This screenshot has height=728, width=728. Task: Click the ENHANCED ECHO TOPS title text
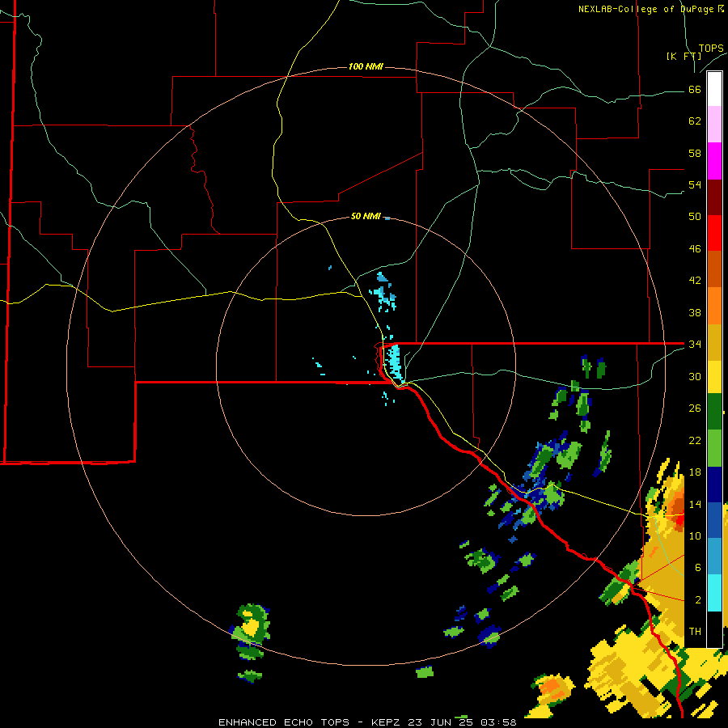284,722
